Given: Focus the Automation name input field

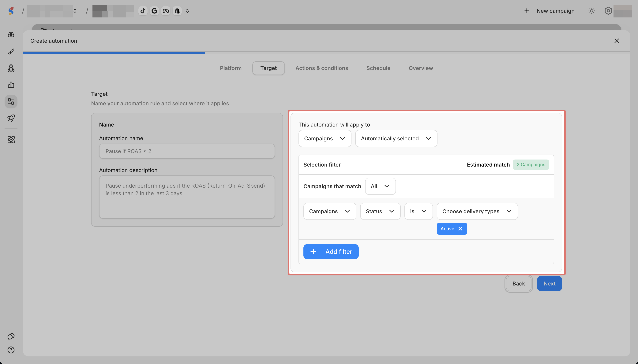Looking at the screenshot, I should [187, 151].
